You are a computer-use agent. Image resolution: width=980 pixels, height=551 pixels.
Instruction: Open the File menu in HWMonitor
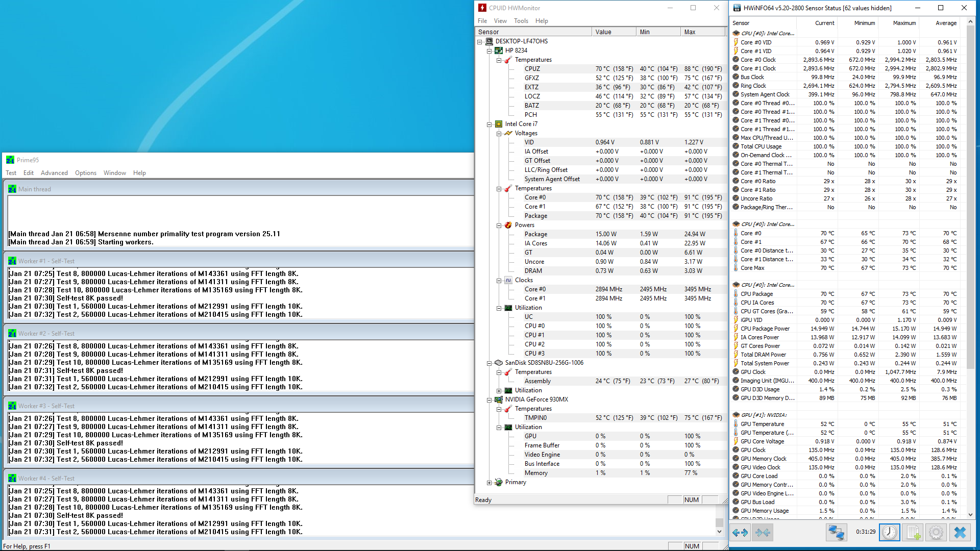[x=482, y=21]
